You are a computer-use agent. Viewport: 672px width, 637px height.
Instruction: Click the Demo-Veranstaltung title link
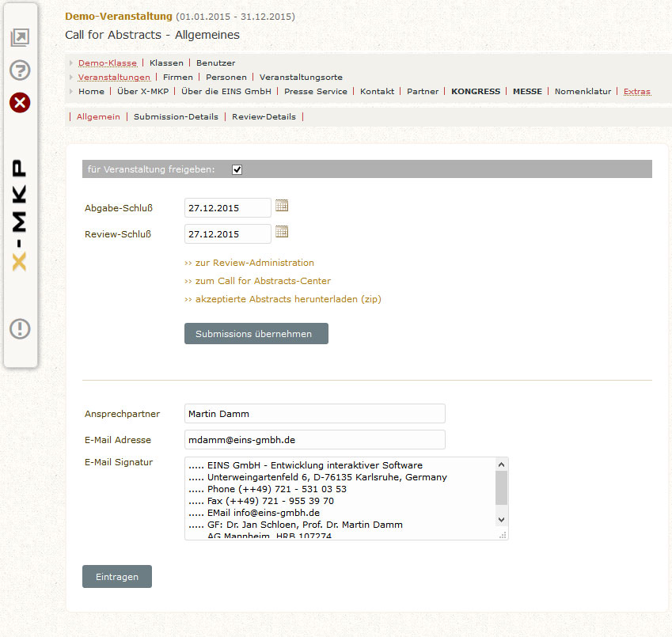(x=119, y=17)
